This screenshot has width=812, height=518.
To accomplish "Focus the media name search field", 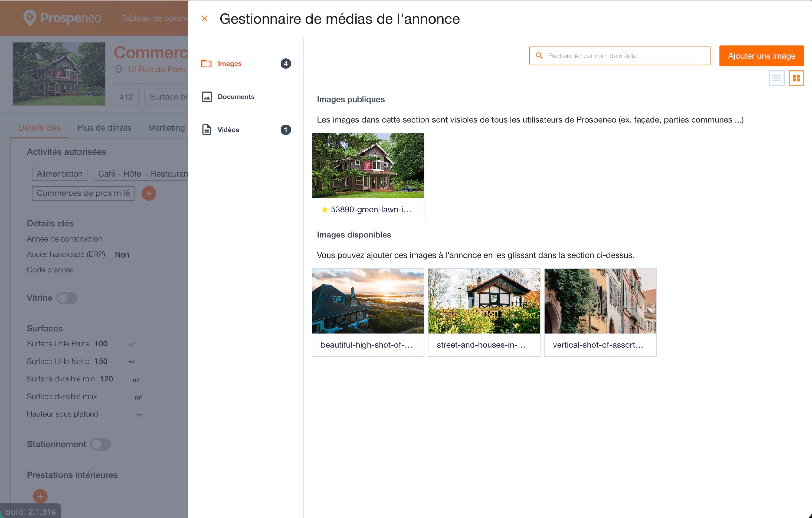I will [x=620, y=56].
